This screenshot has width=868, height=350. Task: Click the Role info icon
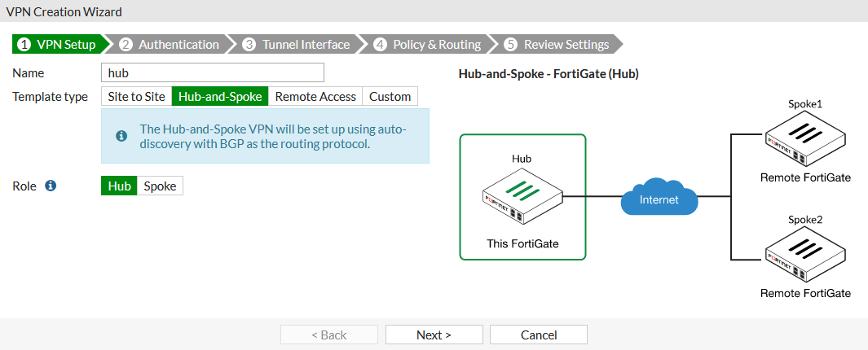click(x=51, y=186)
